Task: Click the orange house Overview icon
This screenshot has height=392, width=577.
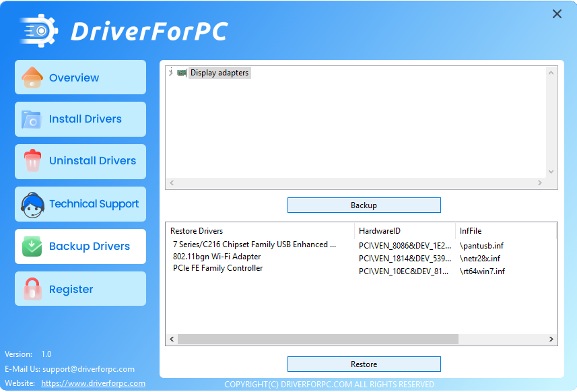Action: (x=32, y=77)
